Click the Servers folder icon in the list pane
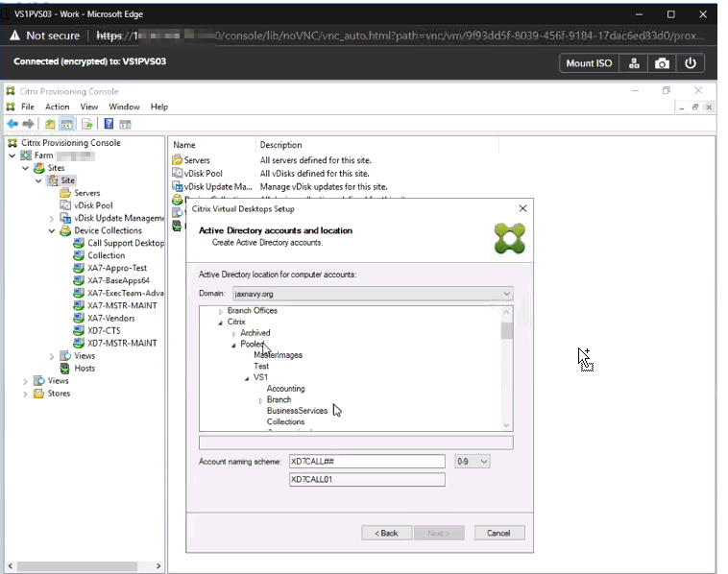Viewport: 728px width, 574px height. click(177, 160)
